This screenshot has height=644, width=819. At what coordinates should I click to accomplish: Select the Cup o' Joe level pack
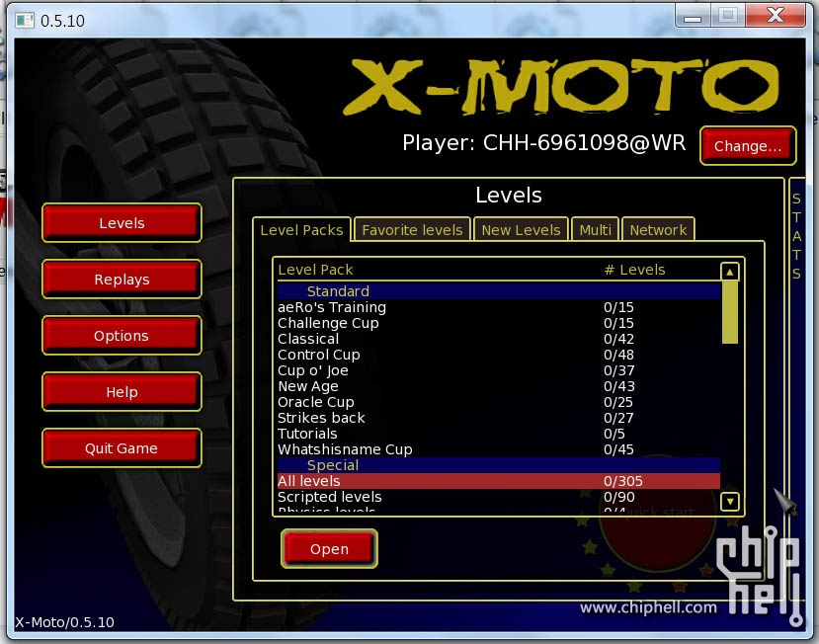[499, 370]
